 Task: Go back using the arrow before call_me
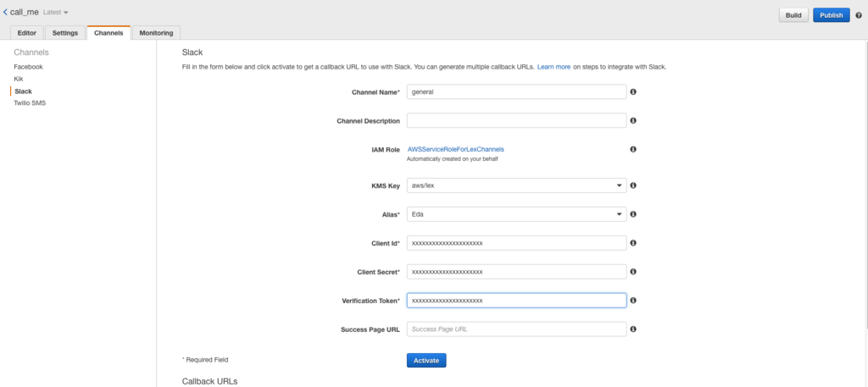click(x=5, y=12)
